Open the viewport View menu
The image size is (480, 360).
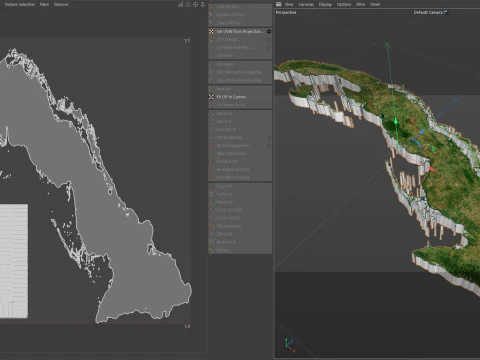pos(289,4)
